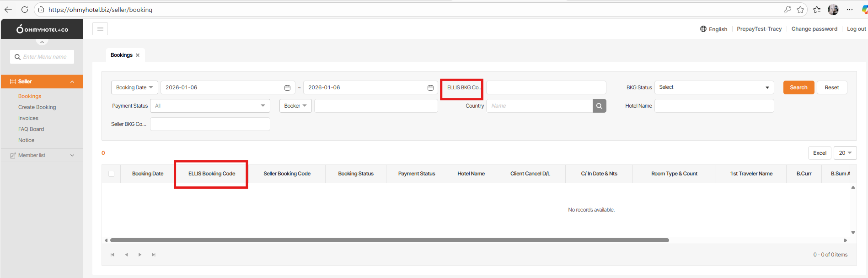
Task: Expand the Member list sidebar section
Action: coord(42,155)
